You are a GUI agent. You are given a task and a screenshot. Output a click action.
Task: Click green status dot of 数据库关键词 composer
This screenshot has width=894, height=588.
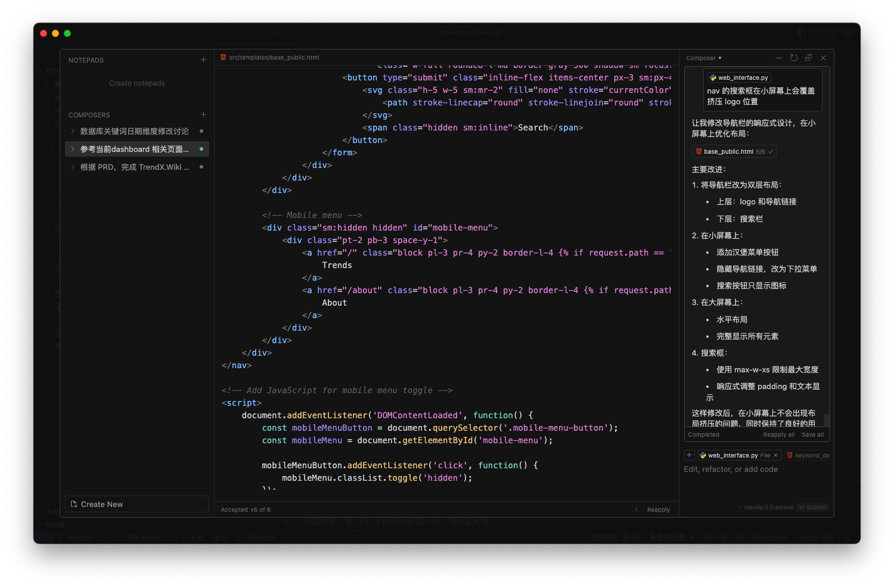click(201, 131)
